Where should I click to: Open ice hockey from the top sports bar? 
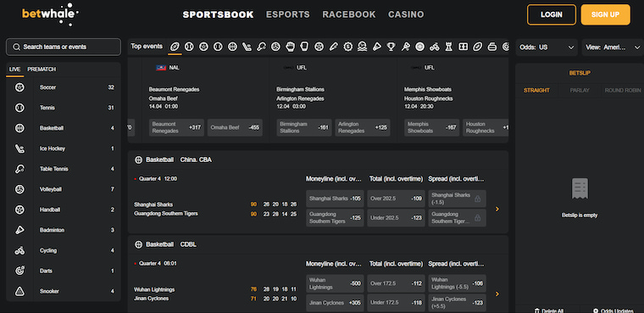247,47
